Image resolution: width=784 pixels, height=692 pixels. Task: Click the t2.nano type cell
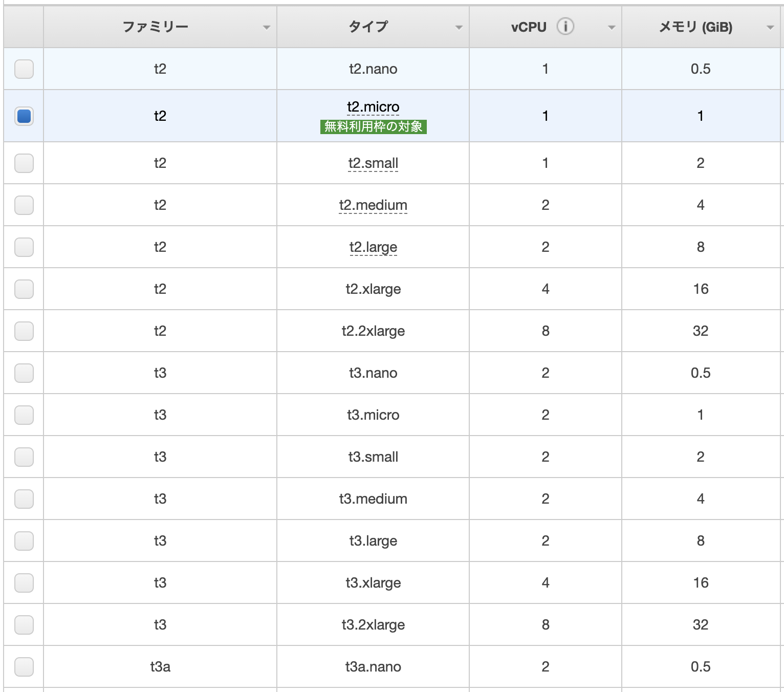click(x=373, y=69)
